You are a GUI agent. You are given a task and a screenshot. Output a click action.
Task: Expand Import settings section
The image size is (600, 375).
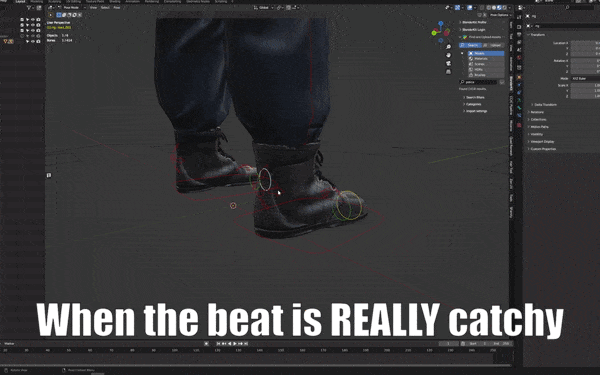(476, 111)
